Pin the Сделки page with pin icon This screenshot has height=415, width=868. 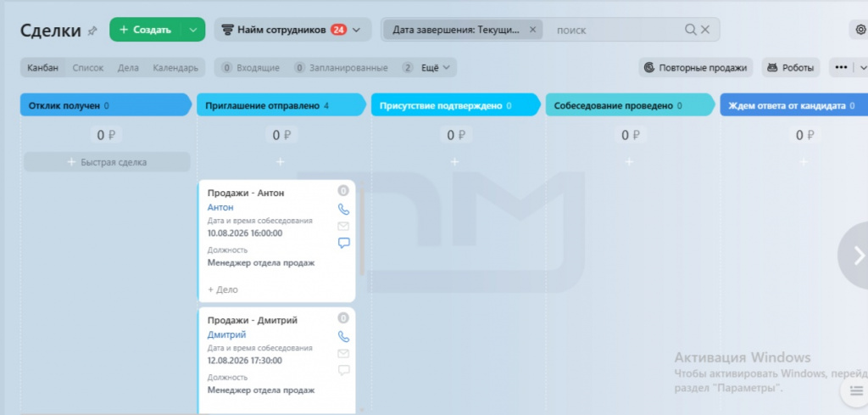92,31
